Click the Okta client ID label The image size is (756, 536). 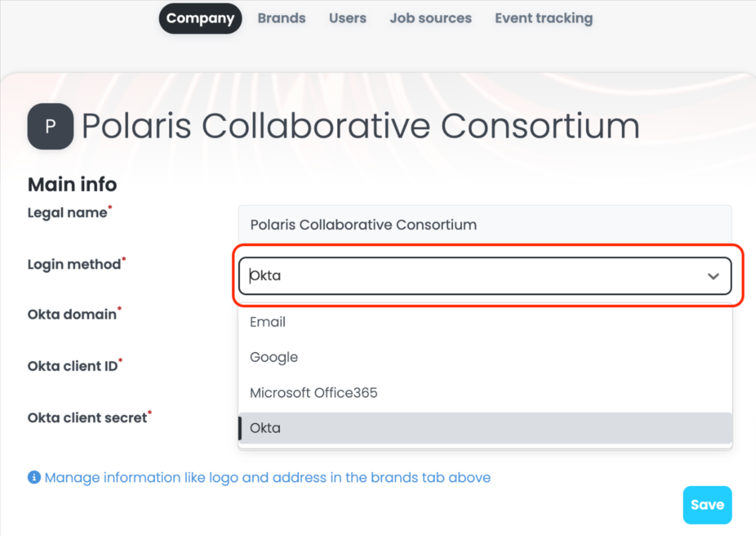[x=72, y=366]
